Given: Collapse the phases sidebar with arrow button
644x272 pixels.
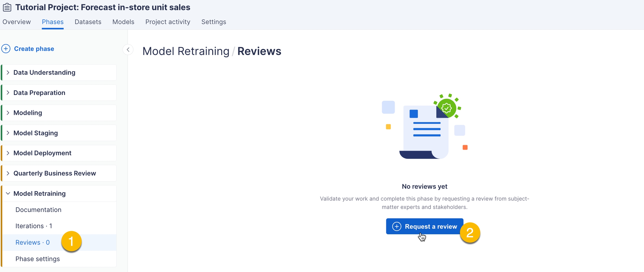Looking at the screenshot, I should 128,50.
